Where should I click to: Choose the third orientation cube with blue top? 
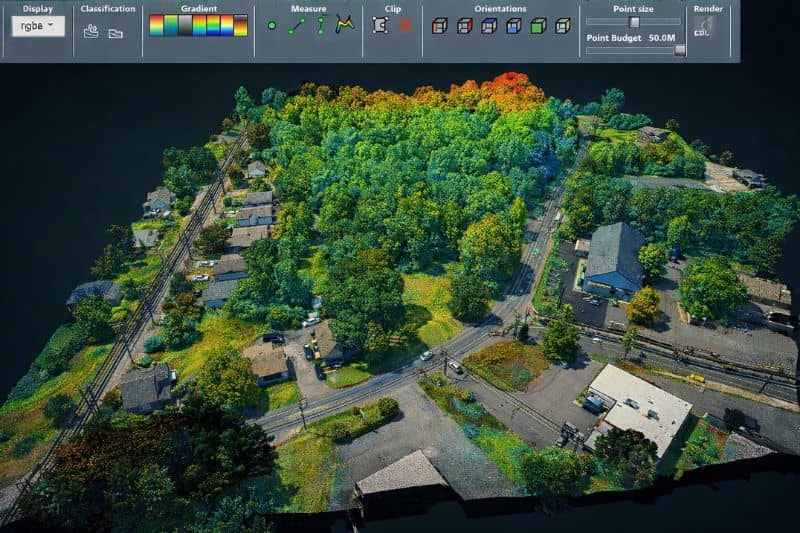pyautogui.click(x=489, y=26)
